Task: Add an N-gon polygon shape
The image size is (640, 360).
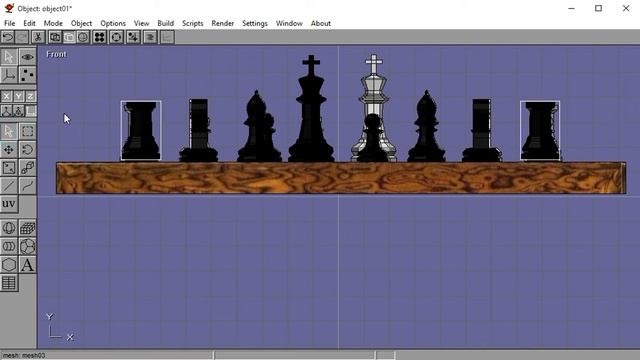Action: (9, 265)
